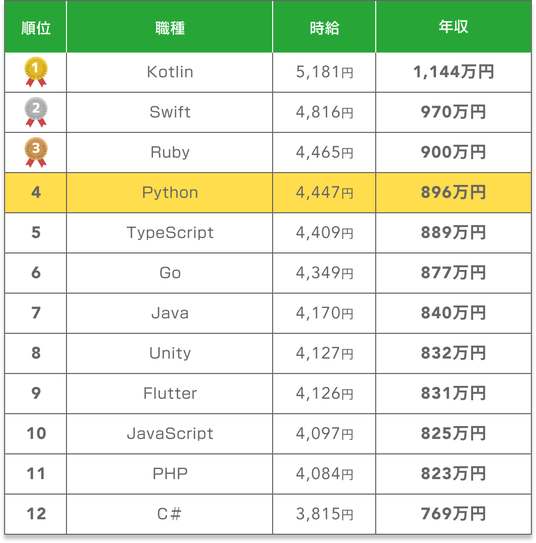The height and width of the screenshot is (543, 536).
Task: Click the Kotlin language cell
Action: (x=170, y=72)
